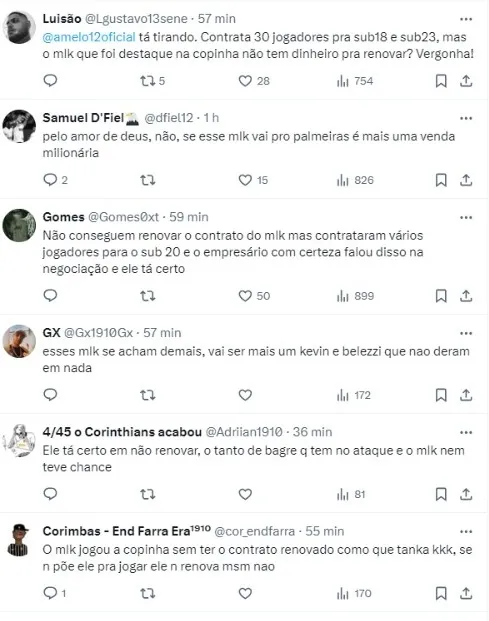Open more options on GX's tweet
Image resolution: width=489 pixels, height=621 pixels.
click(466, 333)
